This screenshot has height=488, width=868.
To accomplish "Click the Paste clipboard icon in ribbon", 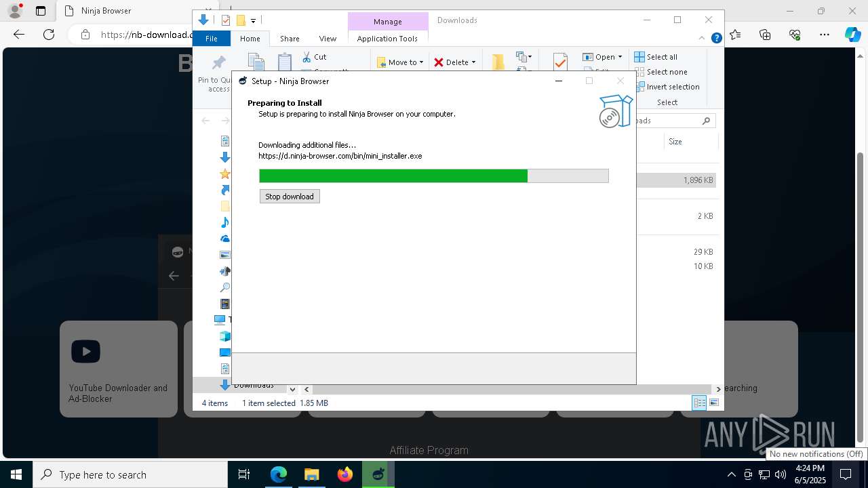I will pos(285,62).
